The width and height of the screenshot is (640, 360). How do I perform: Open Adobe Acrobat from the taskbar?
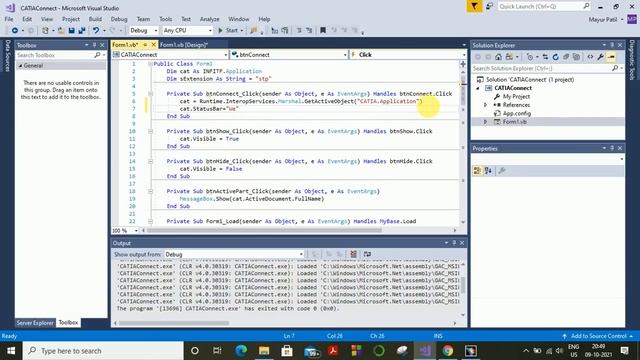[333, 351]
